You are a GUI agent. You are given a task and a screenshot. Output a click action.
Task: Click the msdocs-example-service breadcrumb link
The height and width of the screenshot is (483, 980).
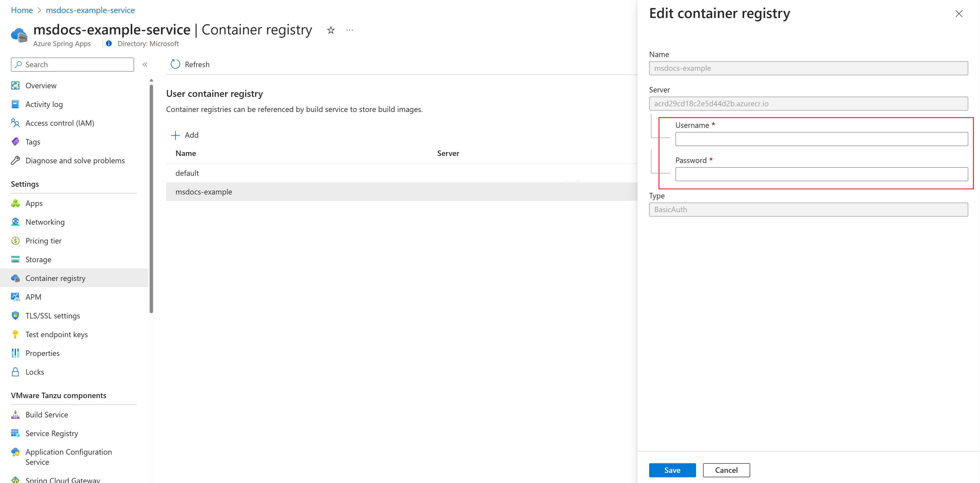90,10
